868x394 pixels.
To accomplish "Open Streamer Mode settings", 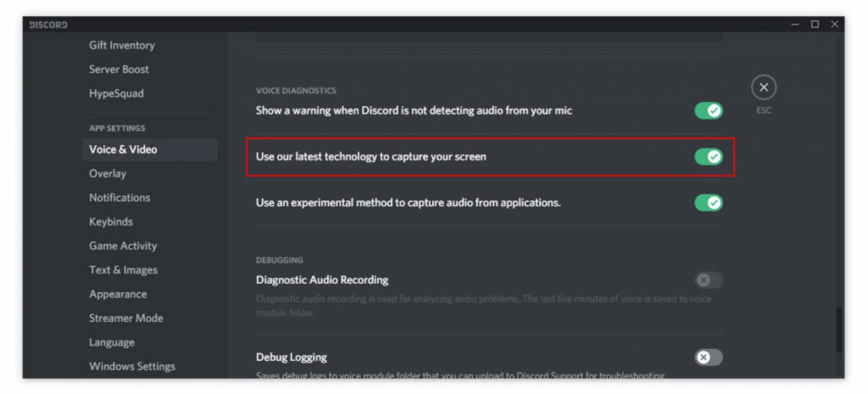I will pyautogui.click(x=126, y=318).
